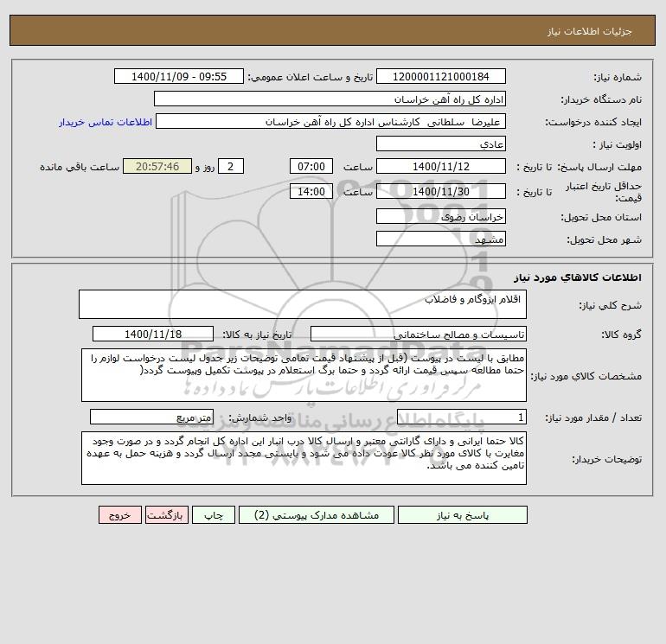Click the استان محل تحویل label
Image resolution: width=666 pixels, height=644 pixels.
(x=601, y=217)
